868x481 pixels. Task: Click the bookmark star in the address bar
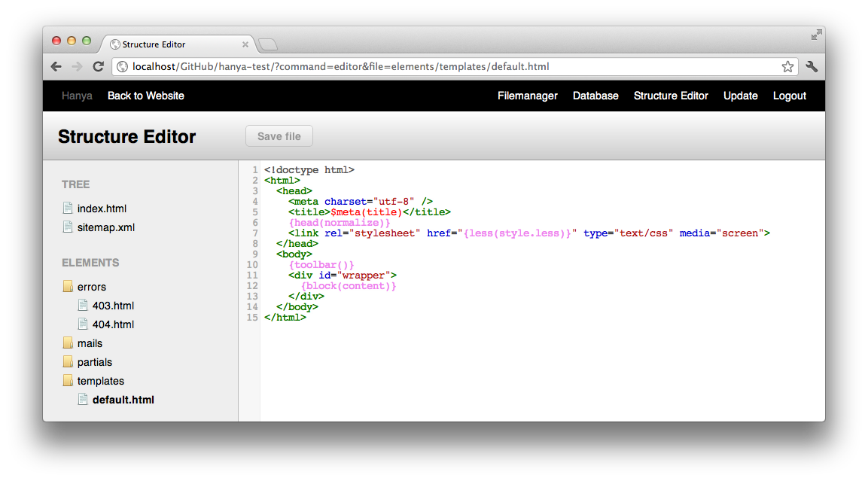click(787, 66)
